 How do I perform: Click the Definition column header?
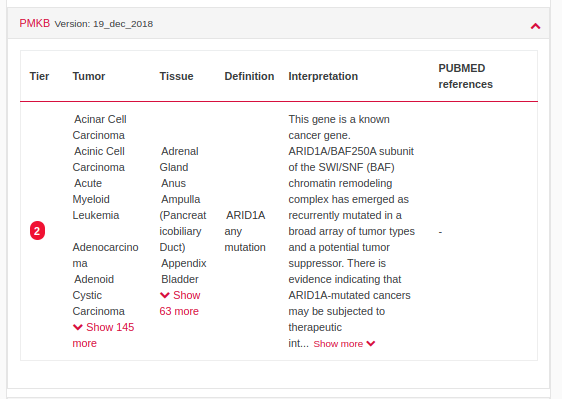click(249, 76)
